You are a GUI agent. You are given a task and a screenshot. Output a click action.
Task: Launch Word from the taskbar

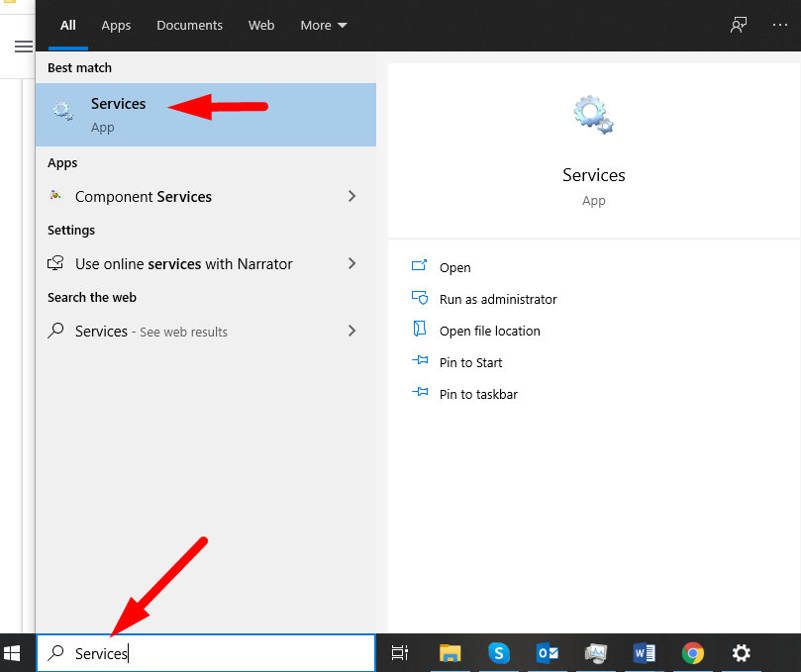click(645, 653)
